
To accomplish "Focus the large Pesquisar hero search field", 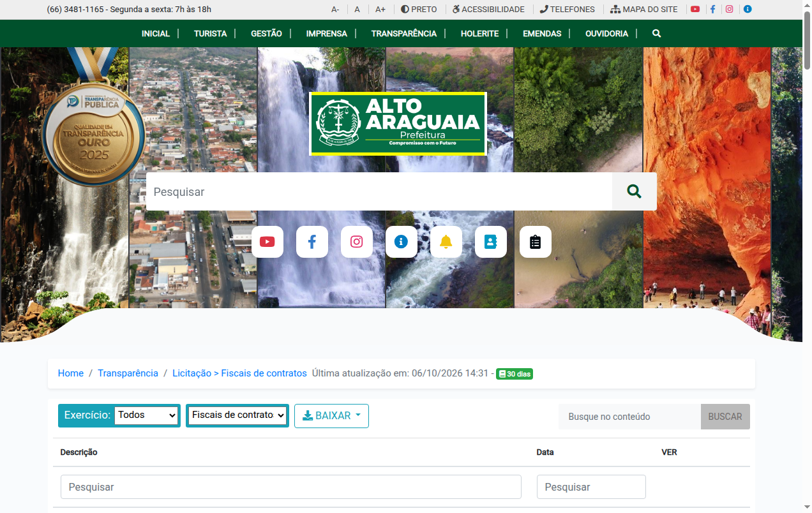I will click(x=379, y=191).
